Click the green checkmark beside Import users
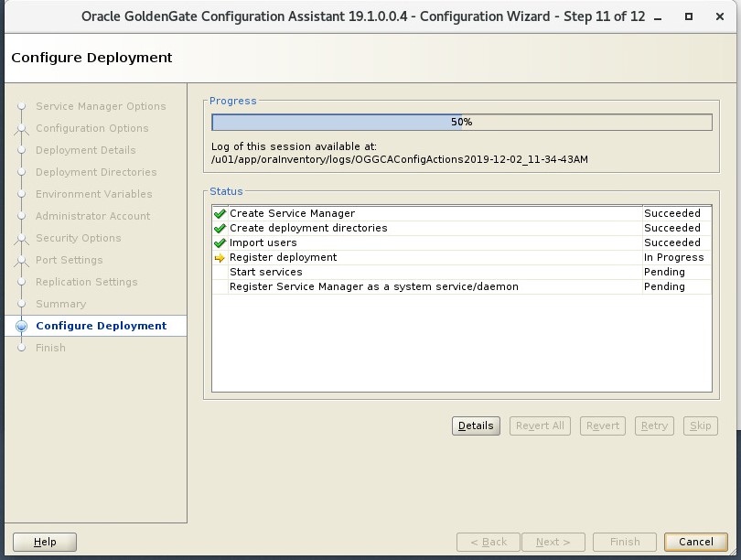The height and width of the screenshot is (560, 741). [x=220, y=242]
